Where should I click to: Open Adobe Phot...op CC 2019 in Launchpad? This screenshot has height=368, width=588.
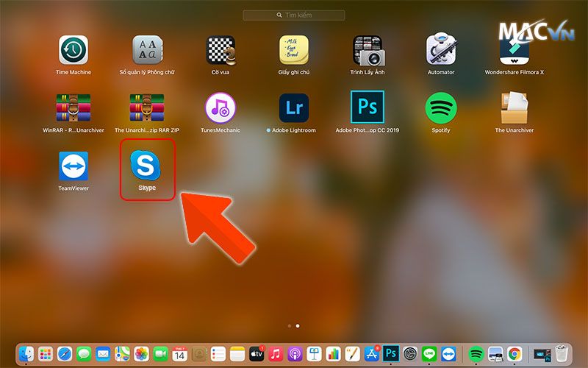point(367,107)
